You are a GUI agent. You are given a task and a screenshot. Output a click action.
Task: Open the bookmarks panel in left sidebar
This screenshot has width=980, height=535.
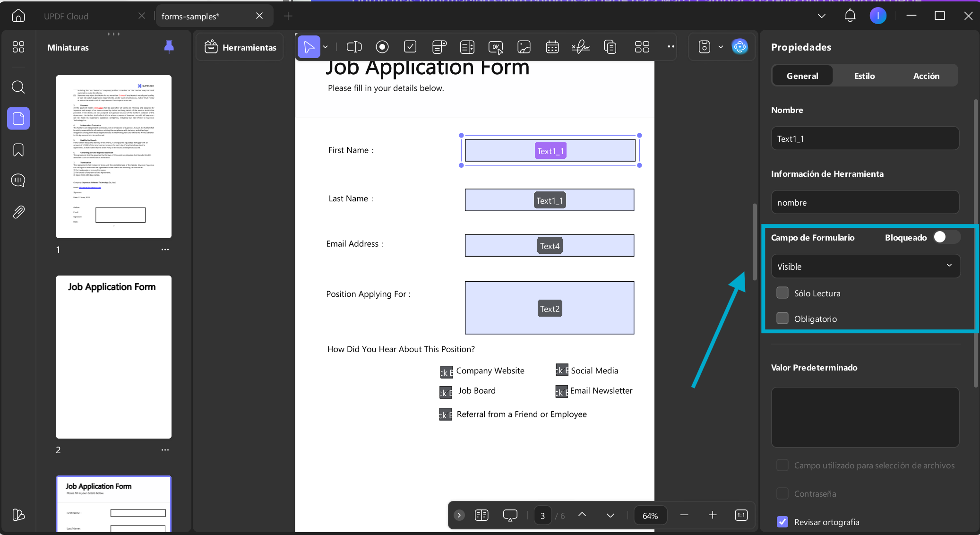[18, 150]
